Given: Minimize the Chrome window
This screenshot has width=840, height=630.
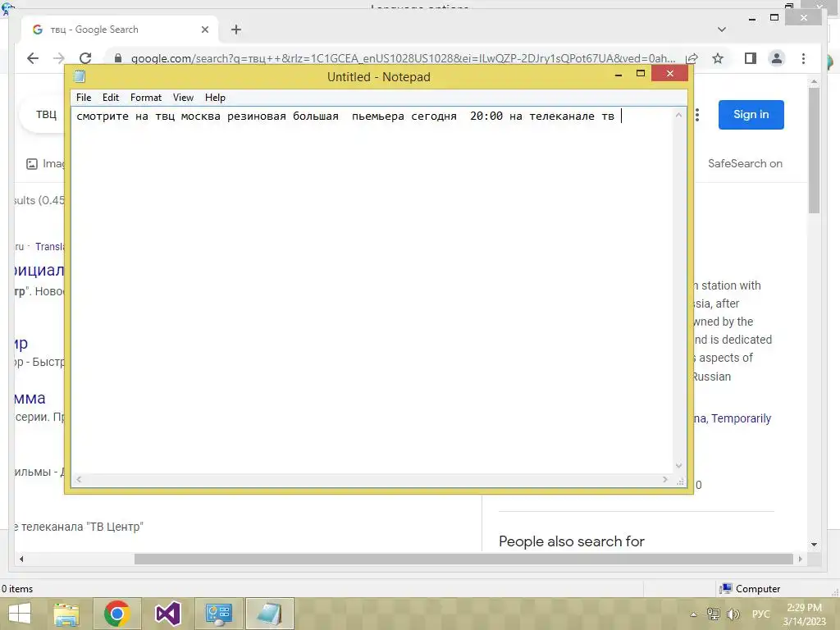Looking at the screenshot, I should point(752,19).
